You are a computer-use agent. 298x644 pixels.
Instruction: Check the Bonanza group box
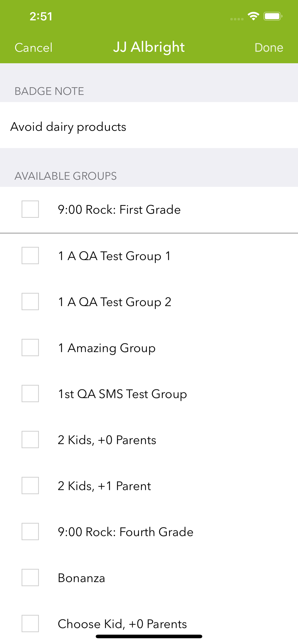30,577
